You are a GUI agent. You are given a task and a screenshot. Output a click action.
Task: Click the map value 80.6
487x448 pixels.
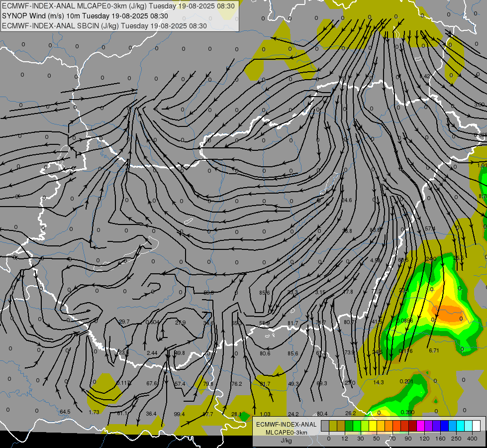[265, 353]
